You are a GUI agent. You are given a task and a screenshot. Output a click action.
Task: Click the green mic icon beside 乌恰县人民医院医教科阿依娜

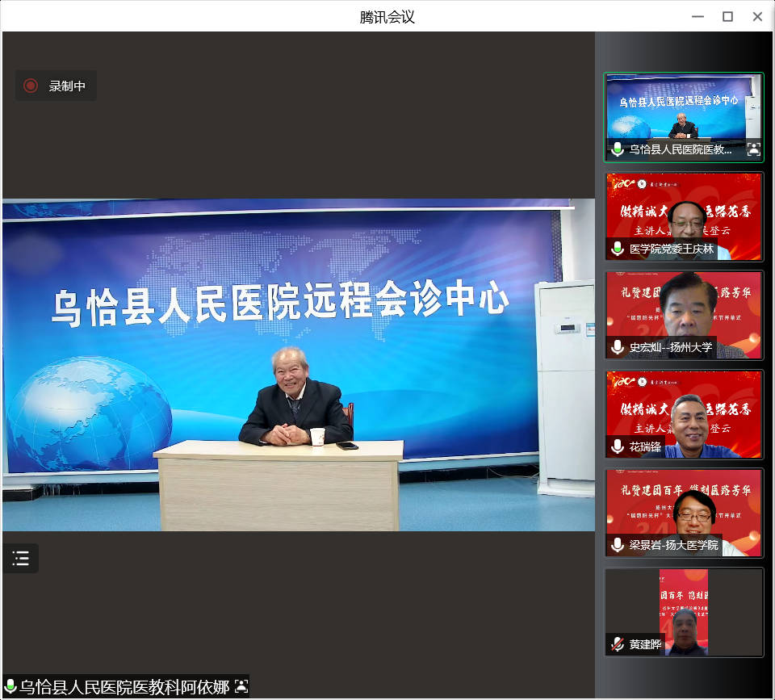pyautogui.click(x=10, y=686)
